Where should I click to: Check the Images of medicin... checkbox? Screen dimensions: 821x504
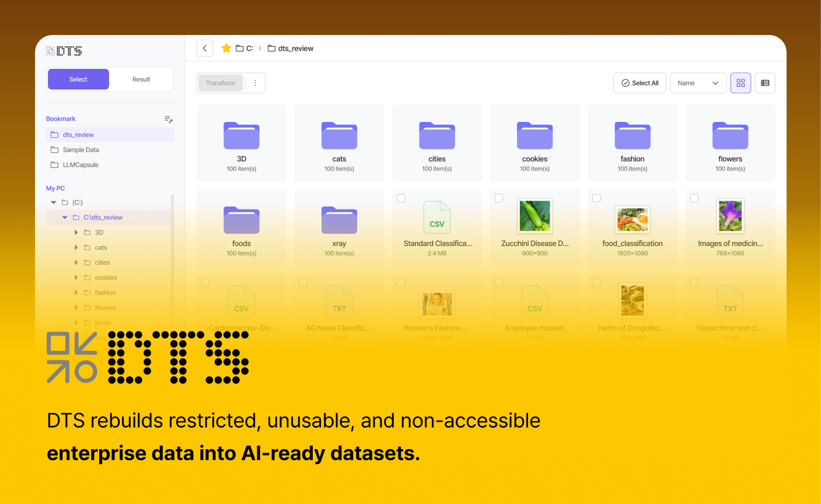pyautogui.click(x=694, y=198)
